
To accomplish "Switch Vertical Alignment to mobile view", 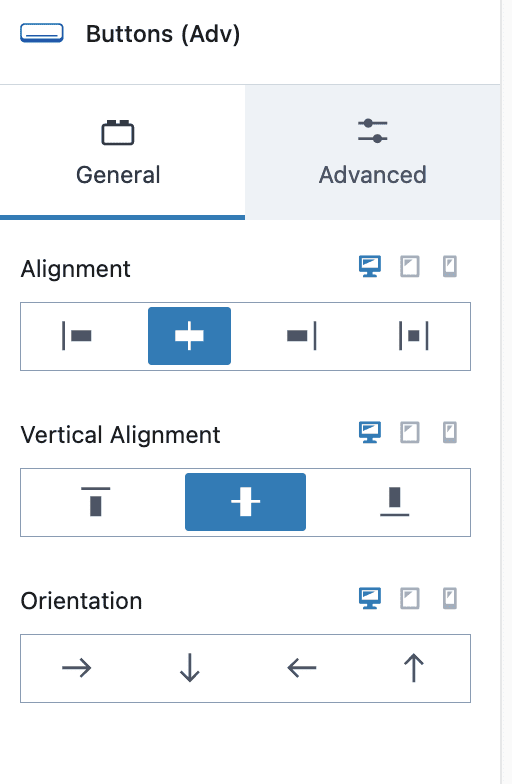I will (x=450, y=432).
